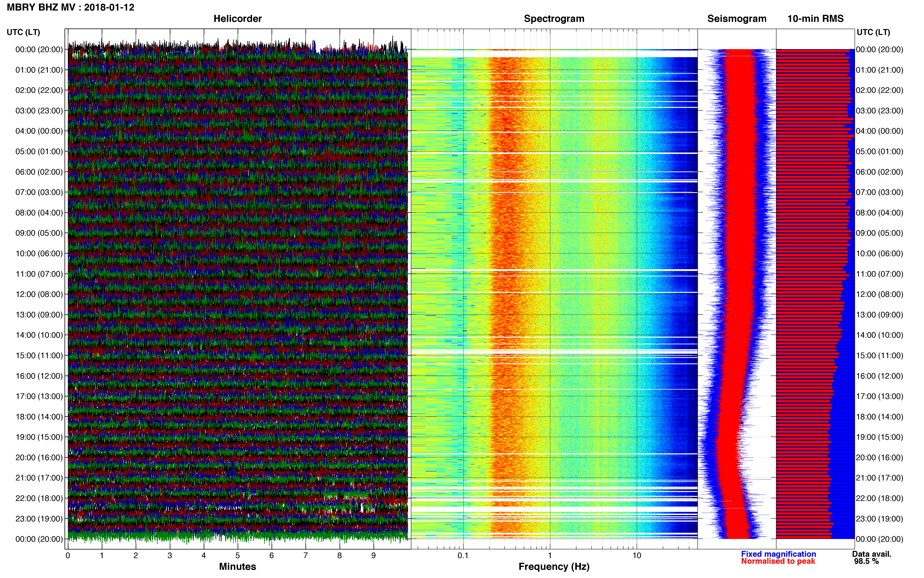
Task: Click the left 'UTC (LT)' axis label
Action: point(23,32)
